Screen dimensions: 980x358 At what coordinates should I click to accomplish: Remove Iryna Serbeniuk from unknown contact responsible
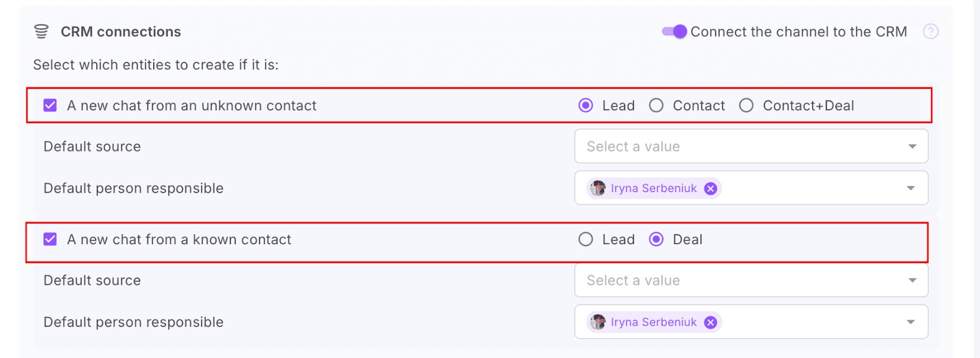(710, 188)
